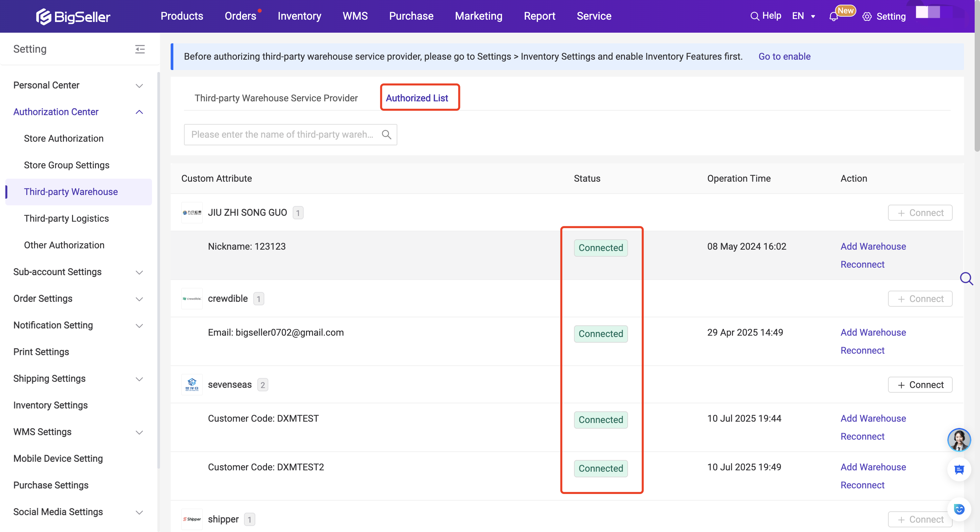Switch to Third-party Warehouse Service Provider tab
This screenshot has height=532, width=980.
pos(276,98)
